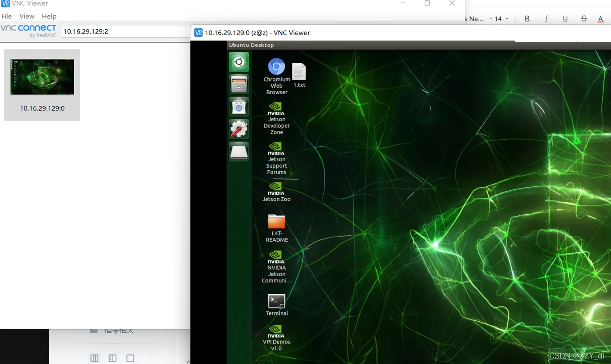Open the Jetson Zoo shortcut
Viewport: 611px width, 364px height.
click(x=276, y=192)
